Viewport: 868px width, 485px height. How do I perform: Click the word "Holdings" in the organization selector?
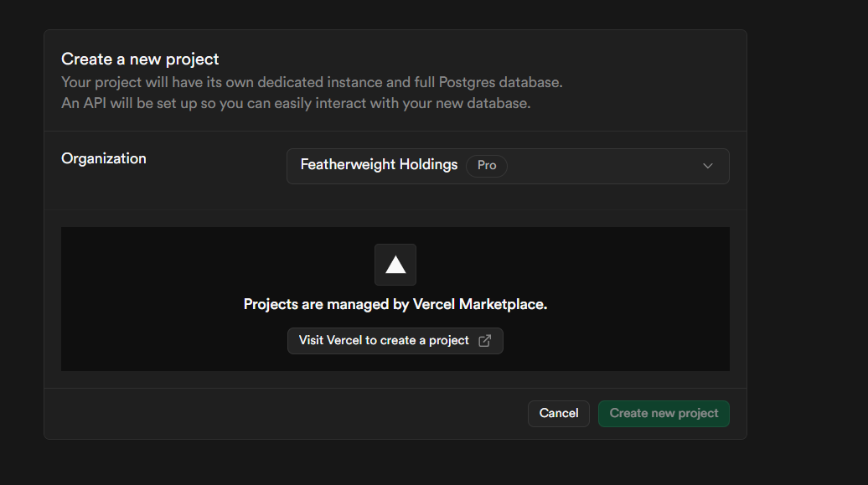[x=428, y=165]
